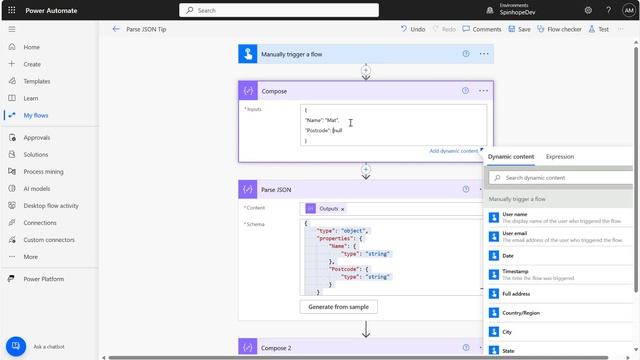Switch to the Expression tab
The image size is (640, 360).
pos(560,157)
